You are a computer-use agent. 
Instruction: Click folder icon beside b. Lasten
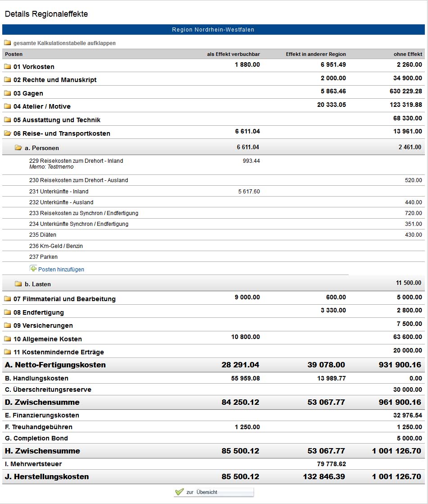coord(18,284)
